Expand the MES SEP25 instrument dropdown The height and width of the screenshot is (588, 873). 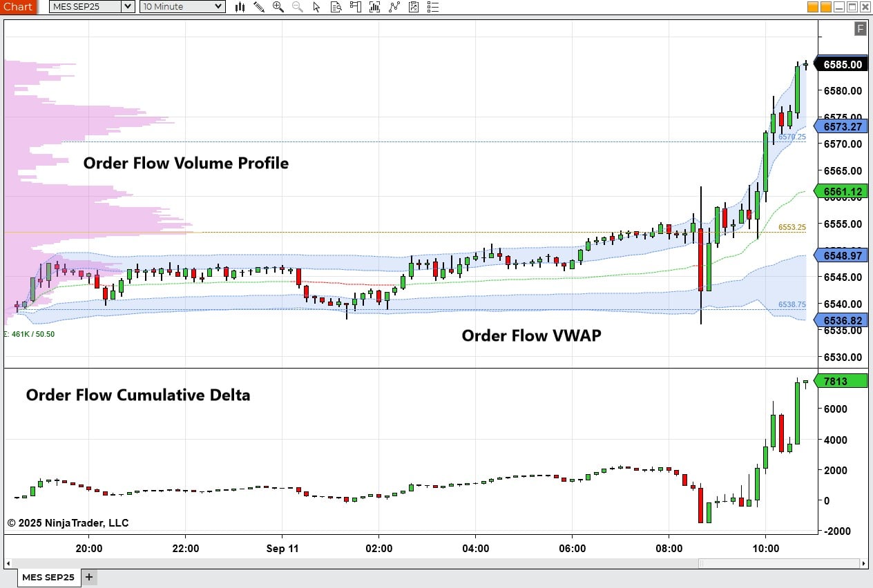pyautogui.click(x=93, y=7)
